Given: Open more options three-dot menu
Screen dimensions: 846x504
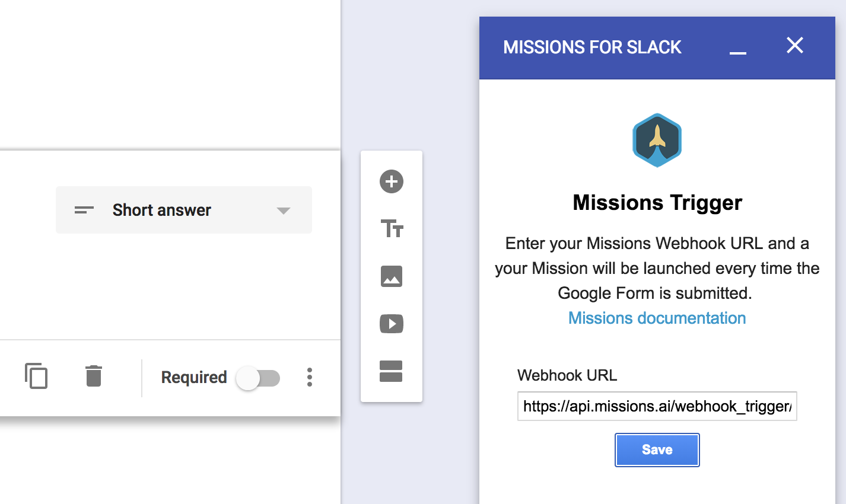Looking at the screenshot, I should click(x=310, y=377).
